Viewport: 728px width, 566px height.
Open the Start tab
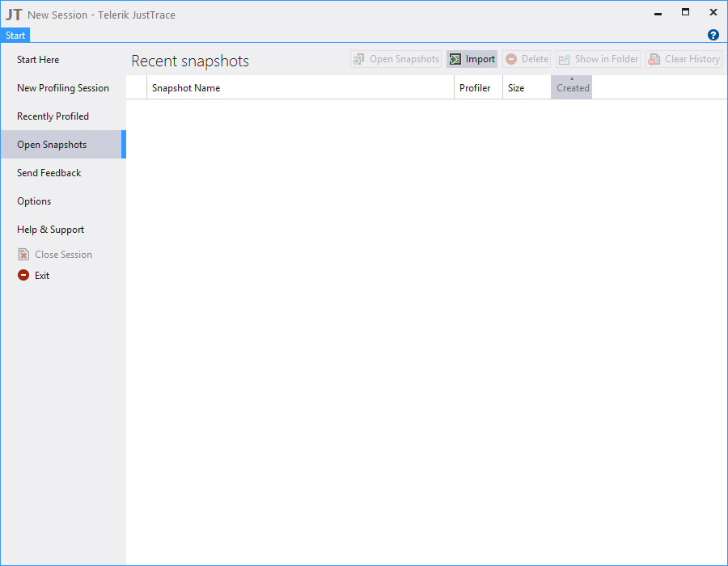coord(15,36)
